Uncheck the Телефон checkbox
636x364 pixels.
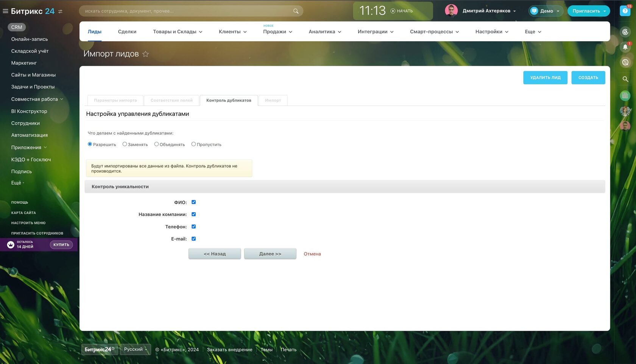tap(193, 227)
